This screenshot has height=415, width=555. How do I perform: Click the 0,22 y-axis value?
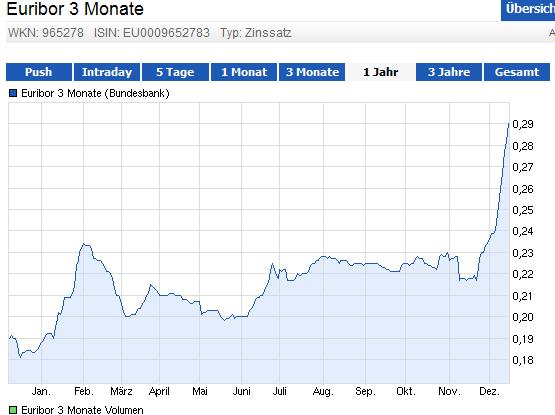click(x=523, y=274)
